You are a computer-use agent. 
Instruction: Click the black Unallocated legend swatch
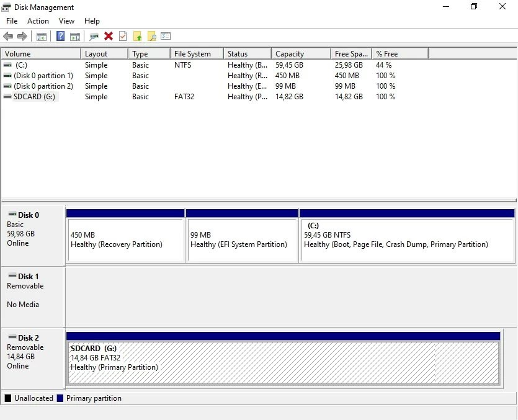8,398
